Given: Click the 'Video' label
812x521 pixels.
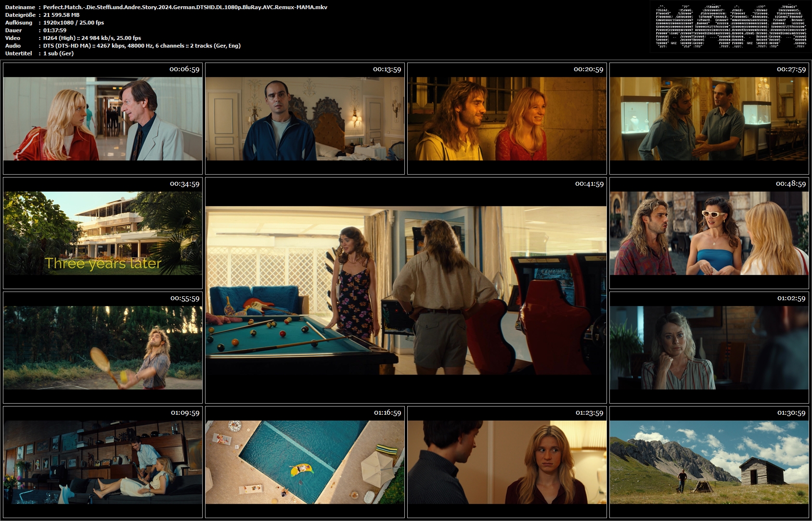Looking at the screenshot, I should [13, 38].
